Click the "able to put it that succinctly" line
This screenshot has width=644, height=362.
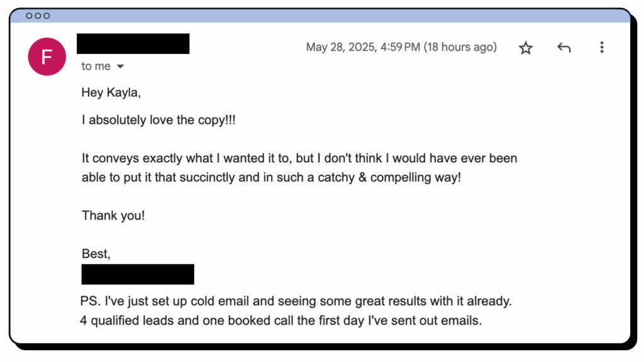pos(271,177)
